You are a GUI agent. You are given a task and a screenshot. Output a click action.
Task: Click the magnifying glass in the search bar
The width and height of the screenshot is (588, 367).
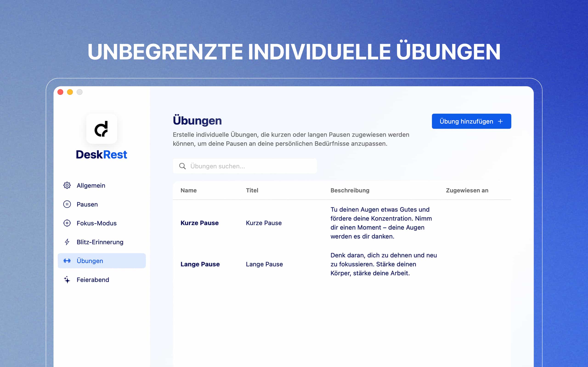pyautogui.click(x=182, y=166)
